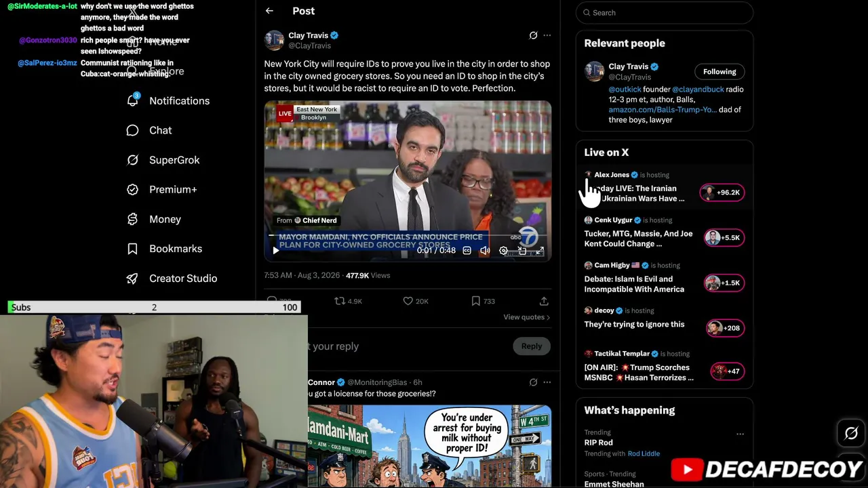Screen dimensions: 868x488
Task: Toggle closed captions on the video
Action: [x=467, y=251]
